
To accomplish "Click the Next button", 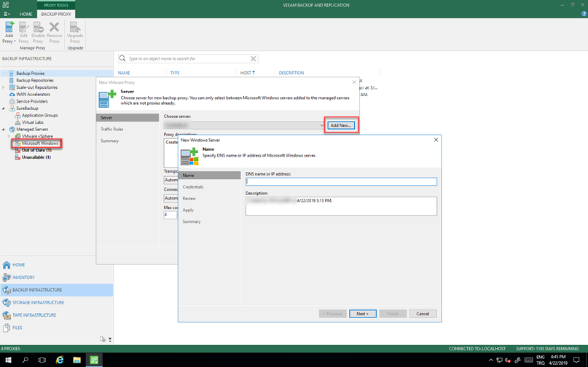I will point(362,314).
